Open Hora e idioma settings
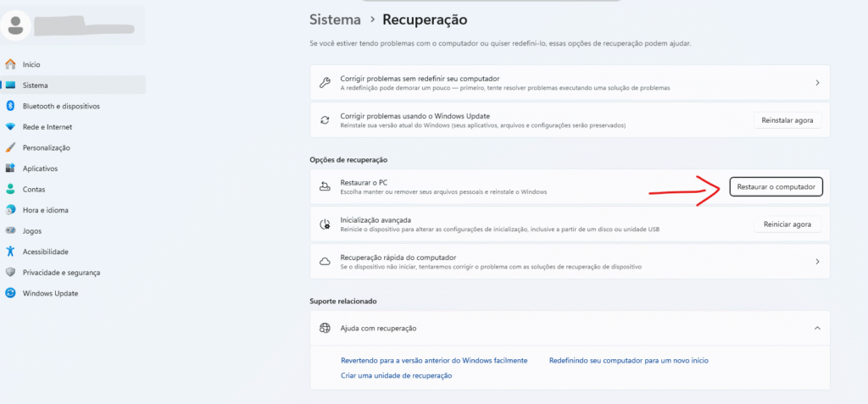The width and height of the screenshot is (868, 404). pos(73,210)
